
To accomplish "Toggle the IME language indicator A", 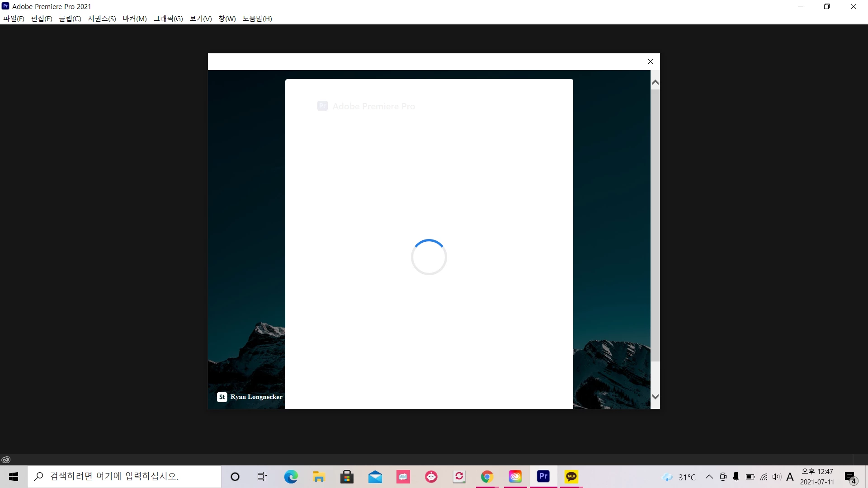I will 790,477.
